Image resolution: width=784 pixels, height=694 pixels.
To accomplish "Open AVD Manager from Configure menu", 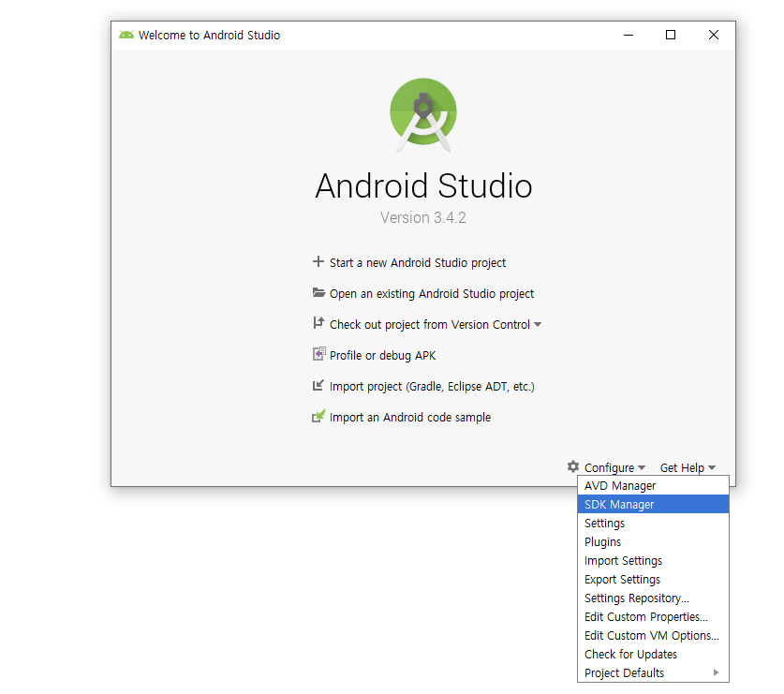I will pyautogui.click(x=653, y=485).
